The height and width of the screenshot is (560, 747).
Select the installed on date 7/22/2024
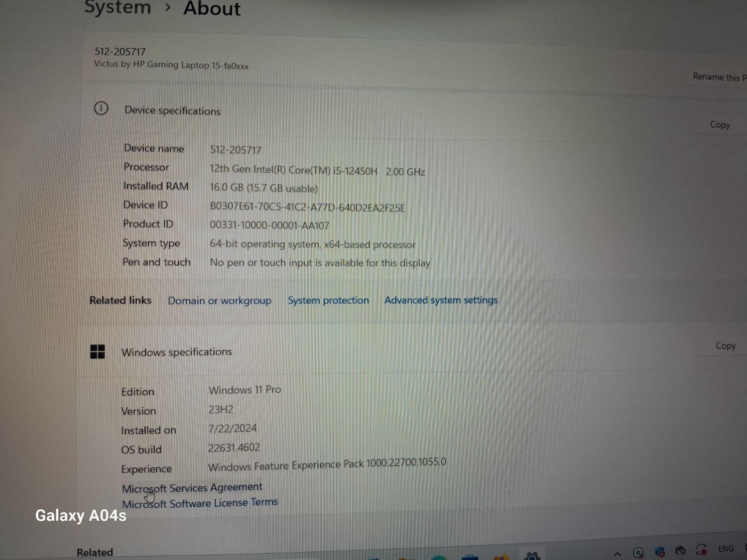pos(233,428)
